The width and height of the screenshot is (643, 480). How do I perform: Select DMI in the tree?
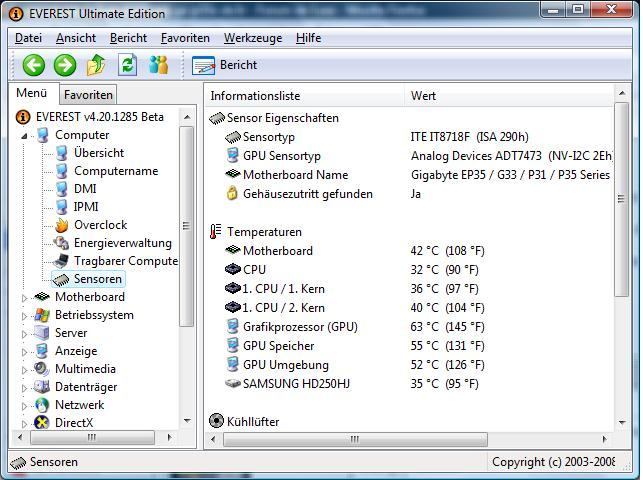pos(85,189)
